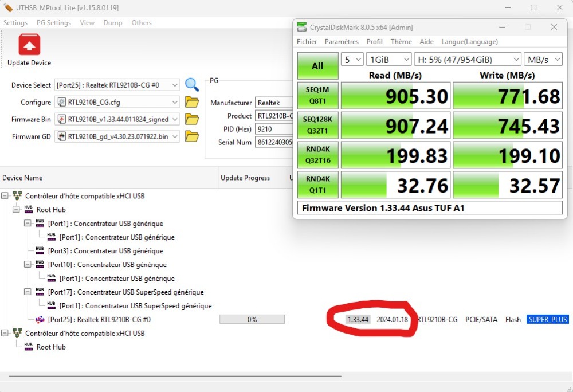
Task: Click the 0% update progress bar
Action: (252, 320)
